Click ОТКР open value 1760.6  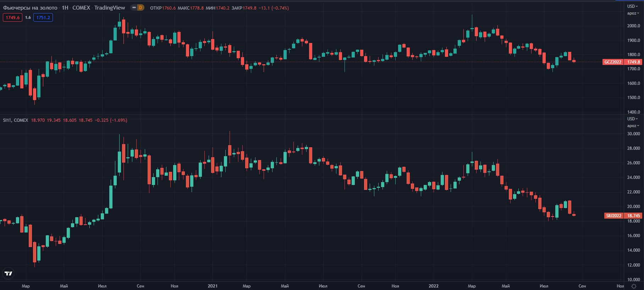click(169, 8)
